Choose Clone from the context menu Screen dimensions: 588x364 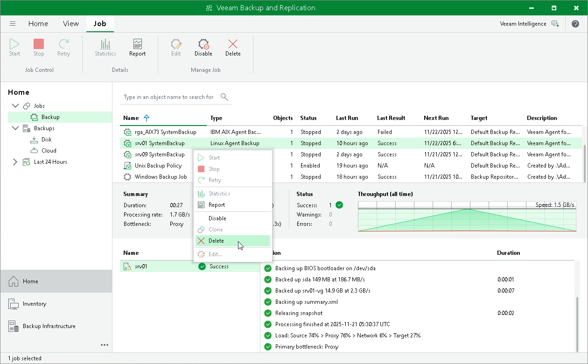(217, 229)
